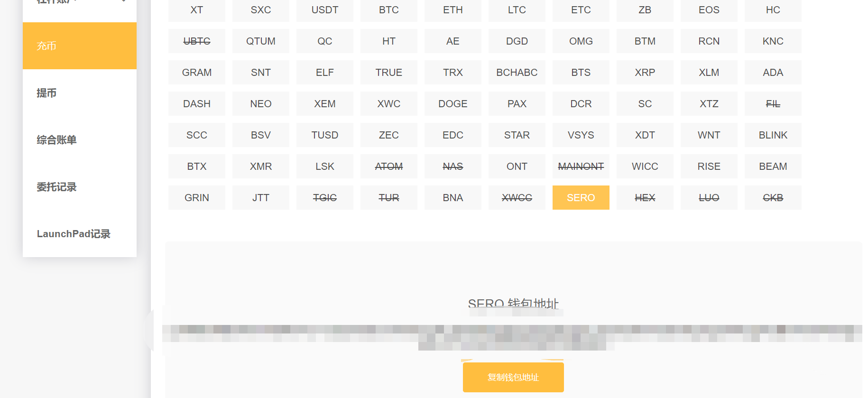This screenshot has height=398, width=868.
Task: Open the 综合账单 menu item
Action: click(80, 140)
